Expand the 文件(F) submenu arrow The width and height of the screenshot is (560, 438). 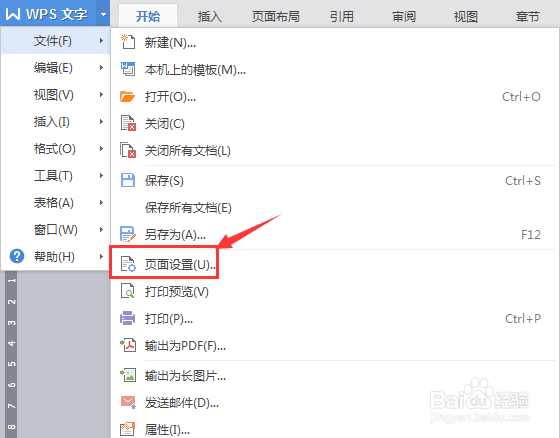point(101,41)
